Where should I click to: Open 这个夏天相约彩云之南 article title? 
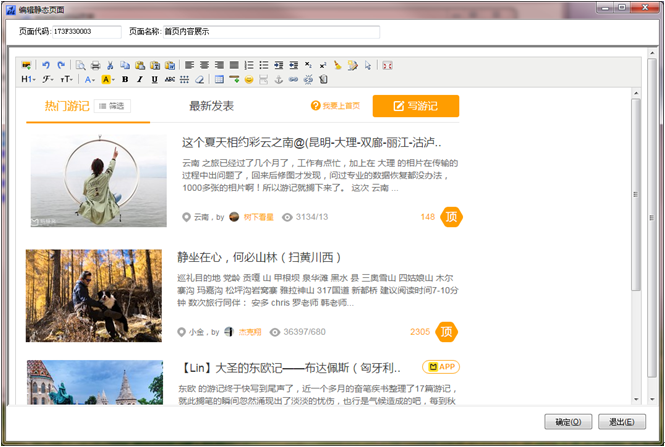point(312,142)
